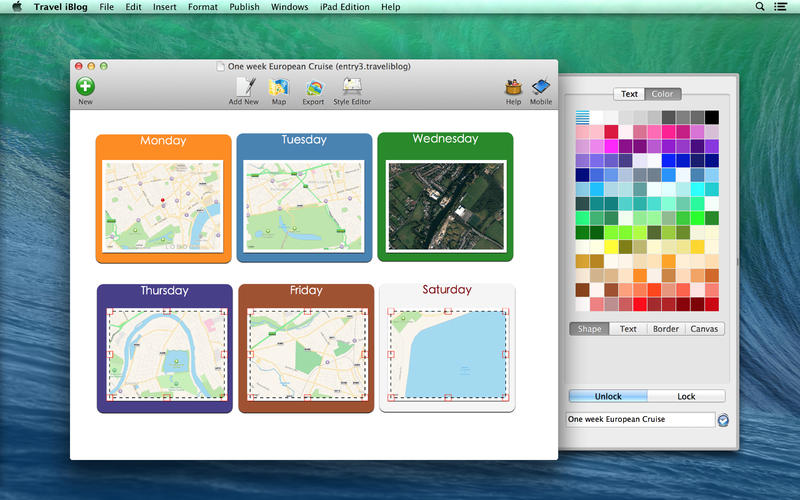Screen dimensions: 800x500
Task: Switch to the Color tab in inspector
Action: [x=662, y=94]
